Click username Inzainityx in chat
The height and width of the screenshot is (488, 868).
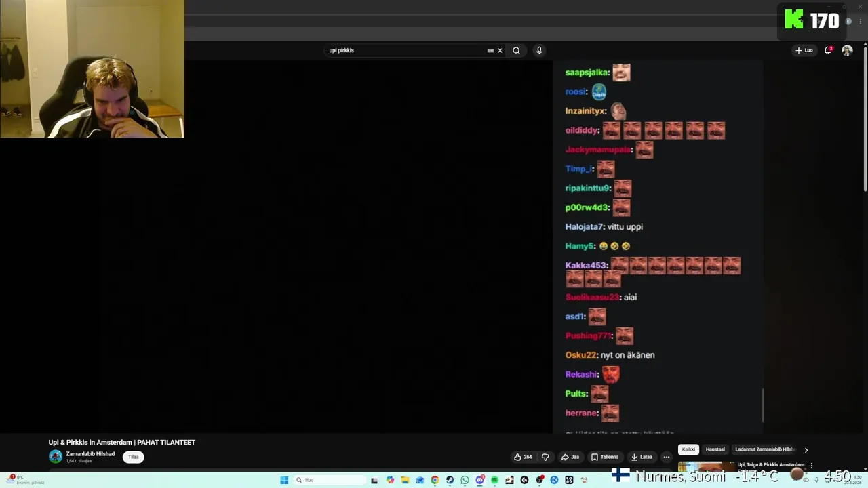point(585,110)
